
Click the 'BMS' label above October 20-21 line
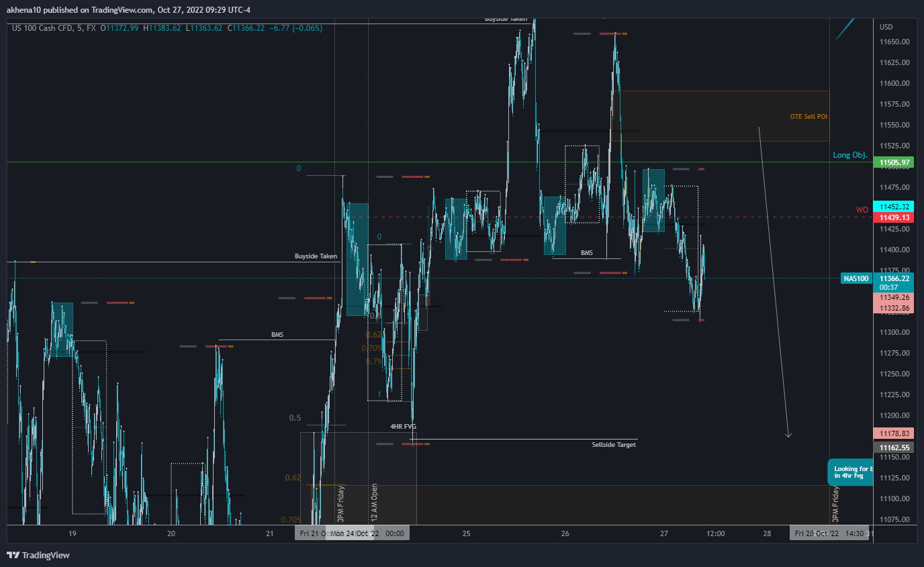tap(277, 334)
